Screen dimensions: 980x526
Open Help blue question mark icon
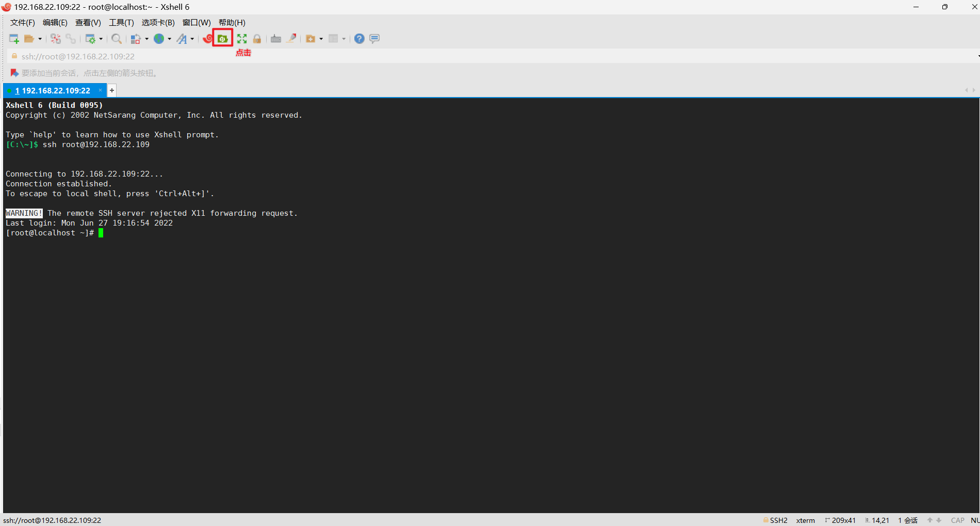click(360, 39)
